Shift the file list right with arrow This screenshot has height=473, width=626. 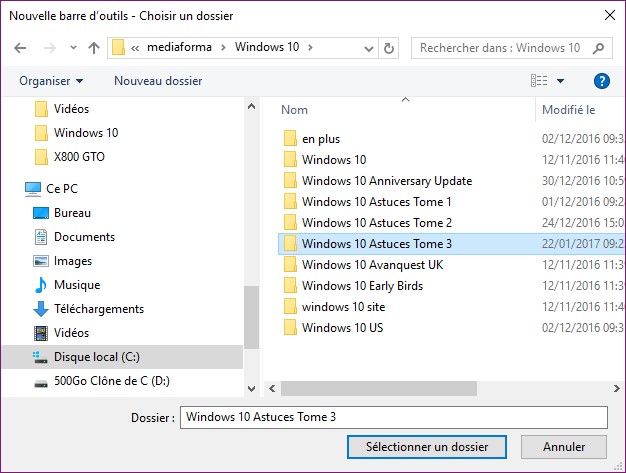(x=616, y=388)
